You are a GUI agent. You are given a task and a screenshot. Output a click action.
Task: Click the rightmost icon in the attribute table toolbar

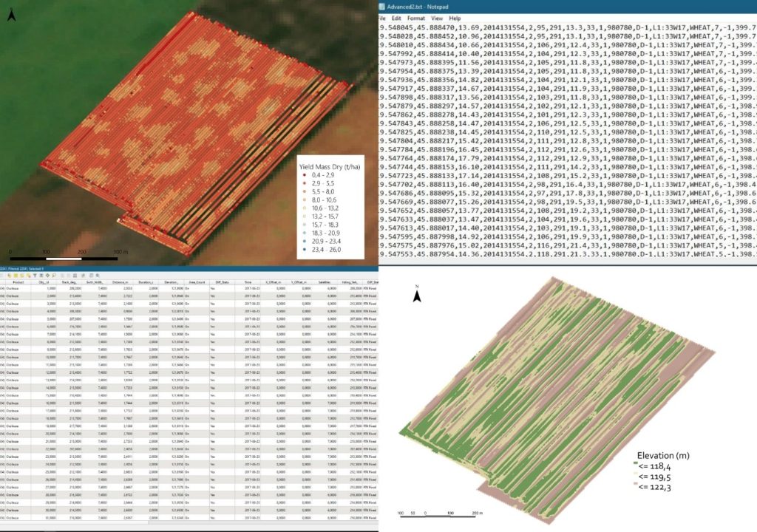click(98, 275)
